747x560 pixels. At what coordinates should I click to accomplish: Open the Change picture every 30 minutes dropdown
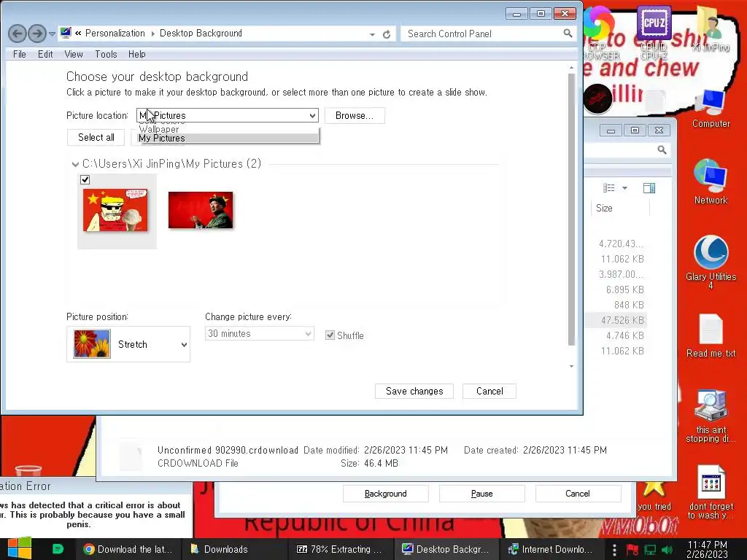point(259,334)
